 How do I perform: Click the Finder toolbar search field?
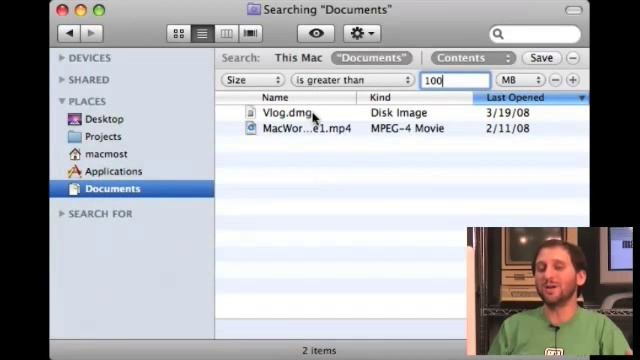pyautogui.click(x=535, y=34)
